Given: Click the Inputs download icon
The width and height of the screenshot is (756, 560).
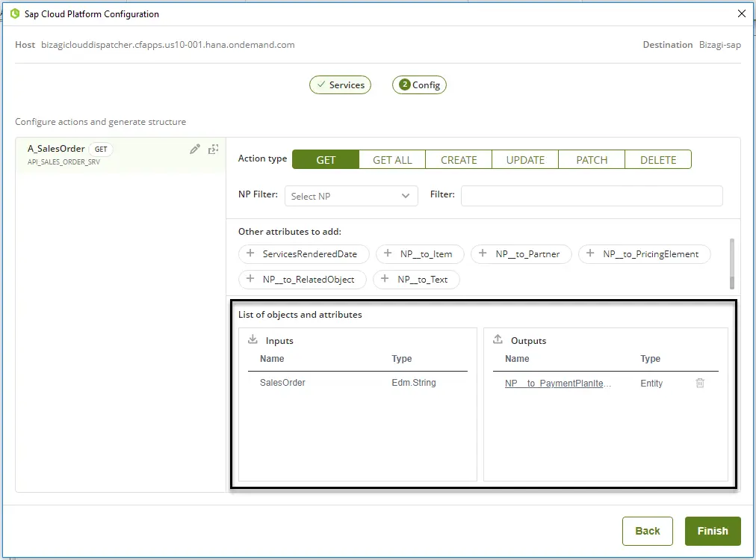Looking at the screenshot, I should [x=252, y=339].
